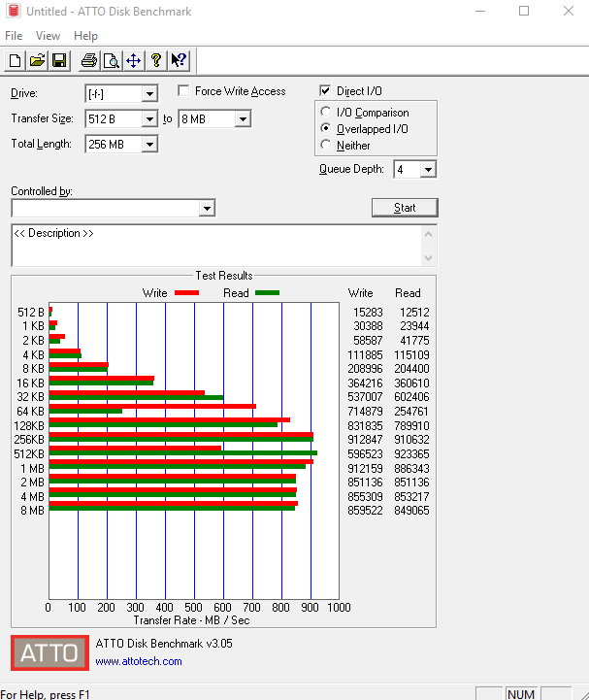This screenshot has width=589, height=700.
Task: Select the Neither radio button
Action: [326, 145]
